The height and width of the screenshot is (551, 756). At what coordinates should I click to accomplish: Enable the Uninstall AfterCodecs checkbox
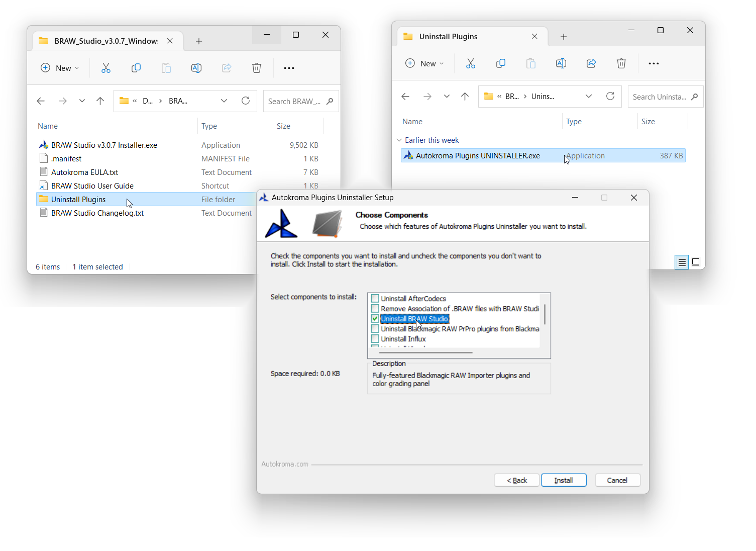(x=375, y=299)
